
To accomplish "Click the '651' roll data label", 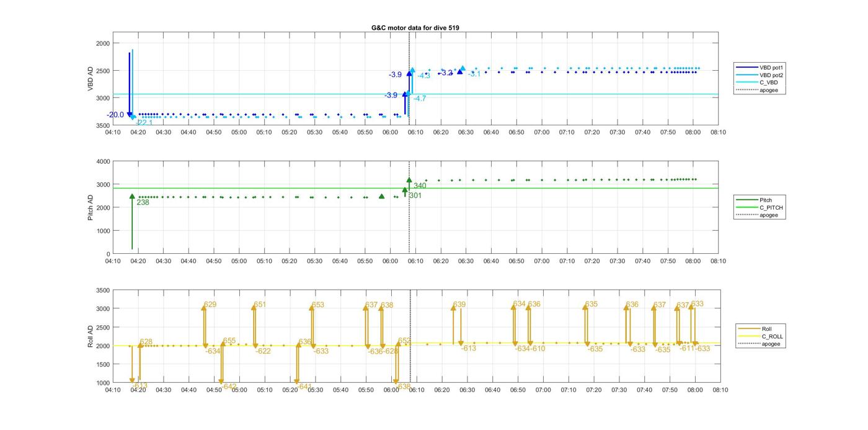I will pos(260,305).
